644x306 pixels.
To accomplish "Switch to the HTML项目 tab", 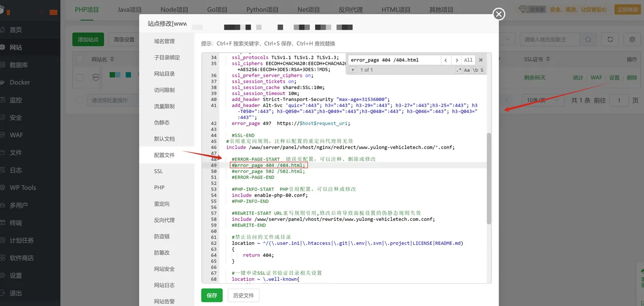I will click(396, 9).
